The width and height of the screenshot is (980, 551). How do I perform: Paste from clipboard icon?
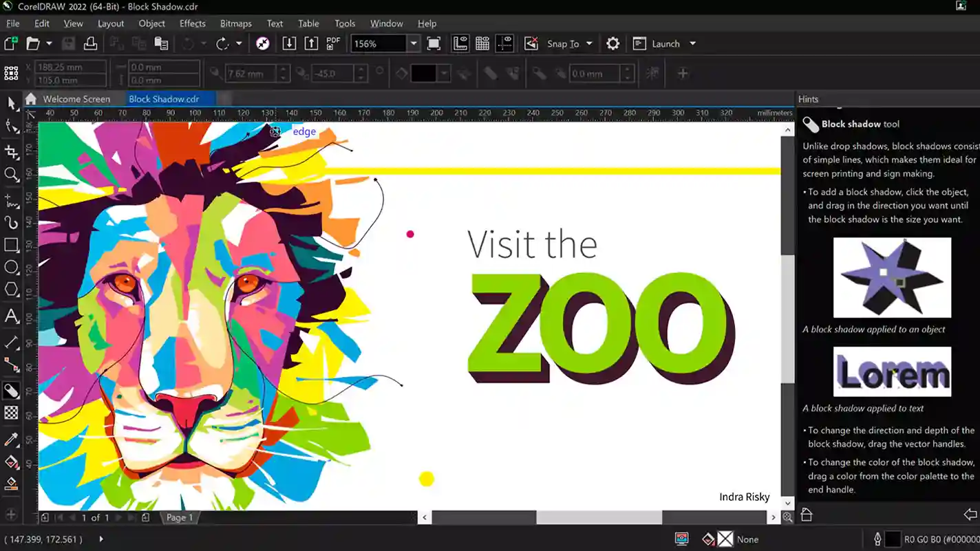pos(161,43)
